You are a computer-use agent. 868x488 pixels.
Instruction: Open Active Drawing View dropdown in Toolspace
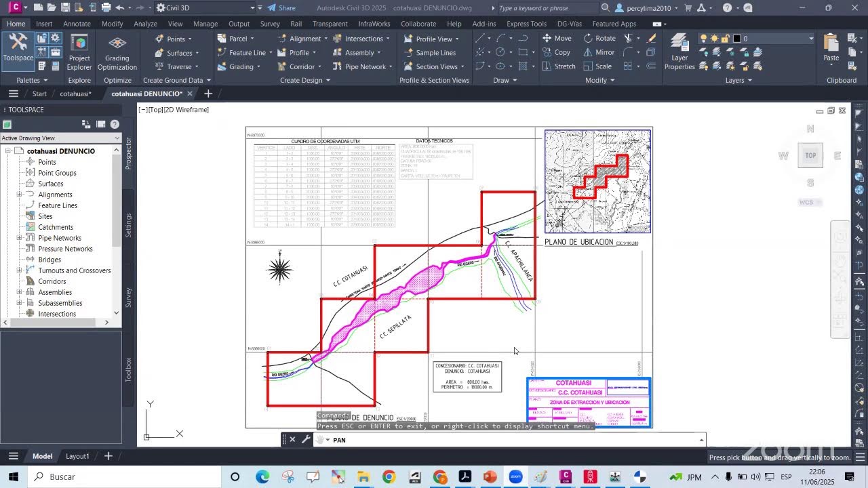coord(60,138)
